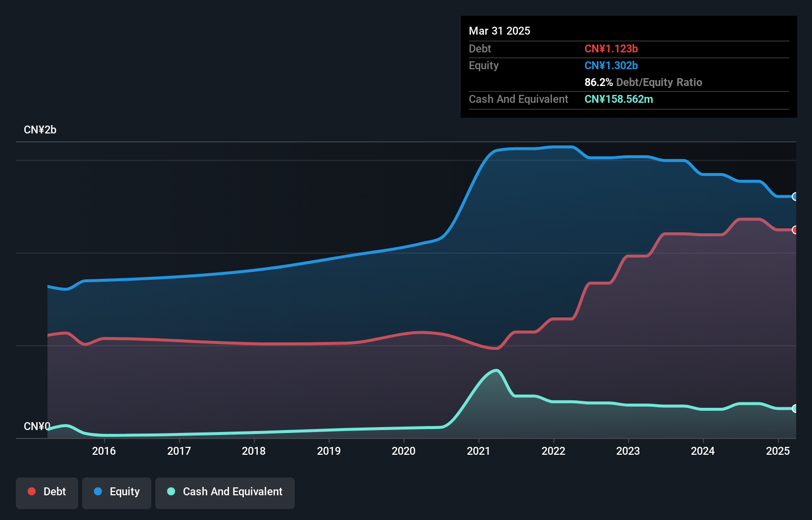Click the 86.2% Debt/Equity Ratio text
812x520 pixels.
click(x=643, y=82)
